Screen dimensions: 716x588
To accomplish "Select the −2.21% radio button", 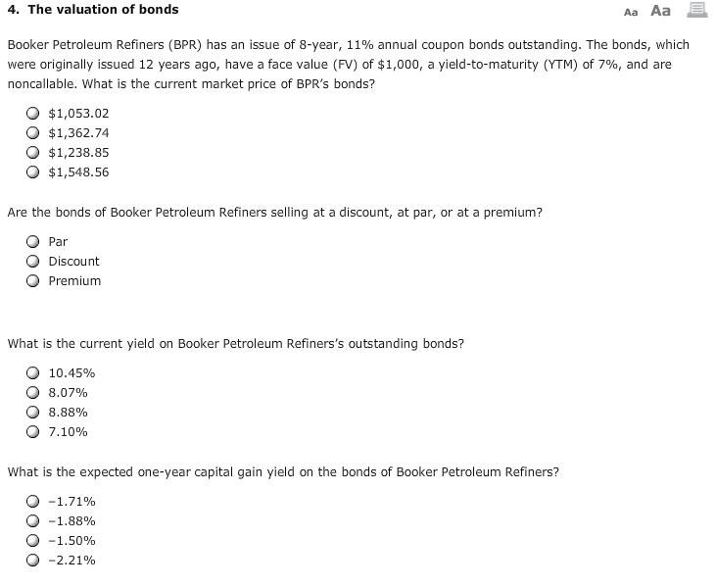I will click(32, 561).
